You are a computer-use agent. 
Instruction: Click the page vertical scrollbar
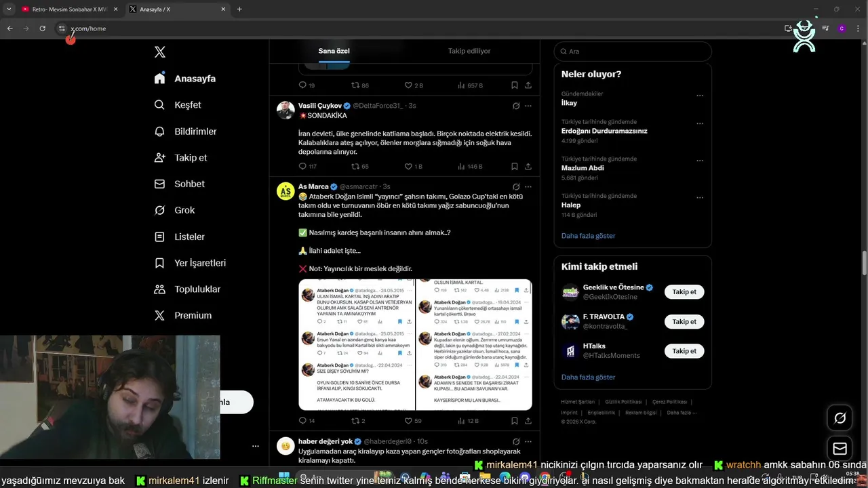864,263
